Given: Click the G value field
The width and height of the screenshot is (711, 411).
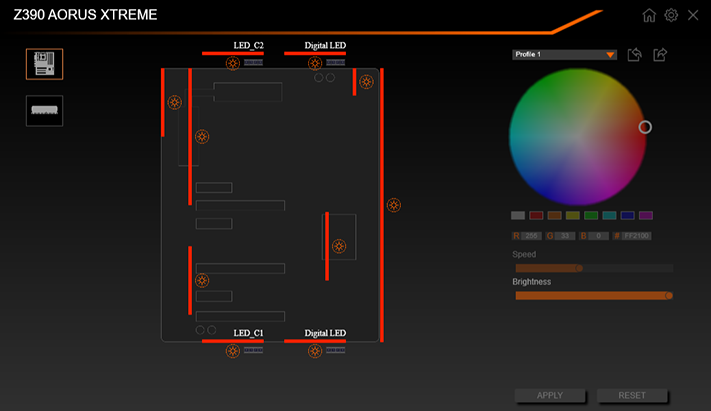Looking at the screenshot, I should [x=565, y=236].
